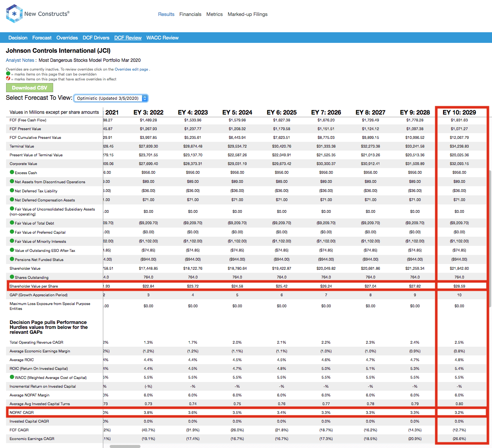Click the Total Operating Revenue CAGR label
Image resolution: width=492 pixels, height=448 pixels.
point(36,342)
